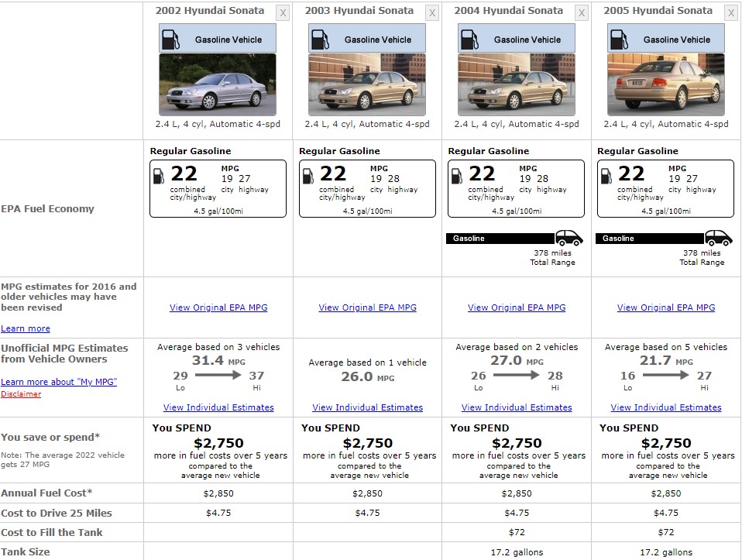
Task: Click the 2005 Sonata $72 fill cost
Action: tap(666, 533)
